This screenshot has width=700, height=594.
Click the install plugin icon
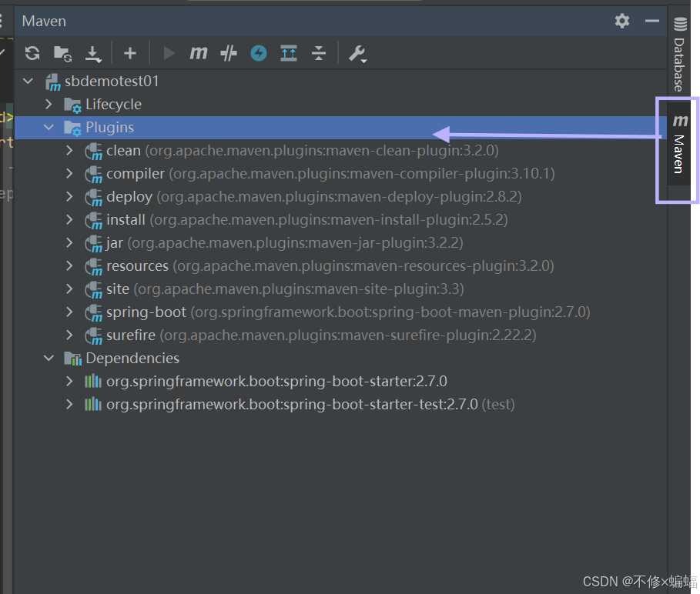(x=94, y=221)
